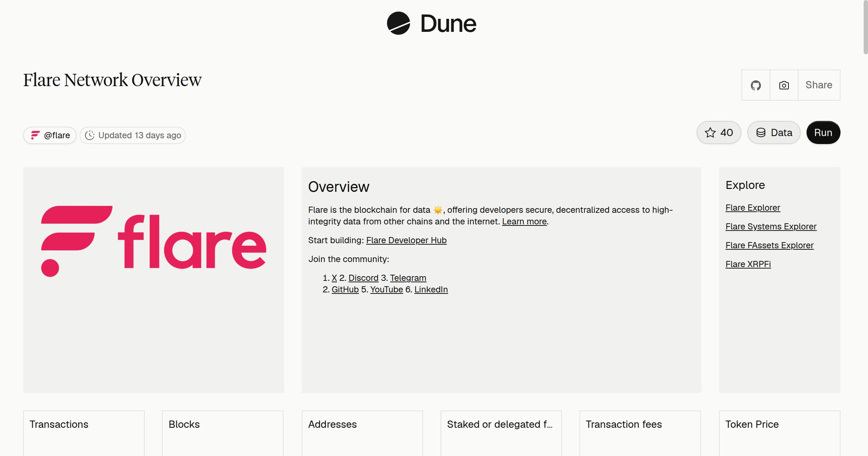This screenshot has width=868, height=456.
Task: Follow the X community link
Action: pyautogui.click(x=334, y=278)
